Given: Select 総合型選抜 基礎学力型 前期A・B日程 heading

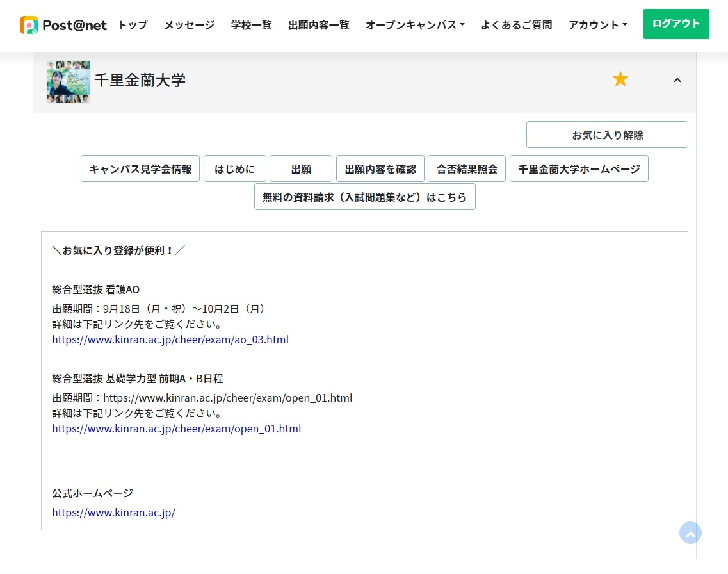Looking at the screenshot, I should coord(138,379).
